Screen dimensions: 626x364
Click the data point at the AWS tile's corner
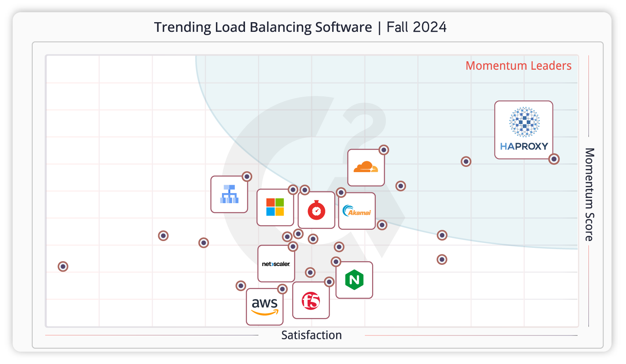point(283,289)
